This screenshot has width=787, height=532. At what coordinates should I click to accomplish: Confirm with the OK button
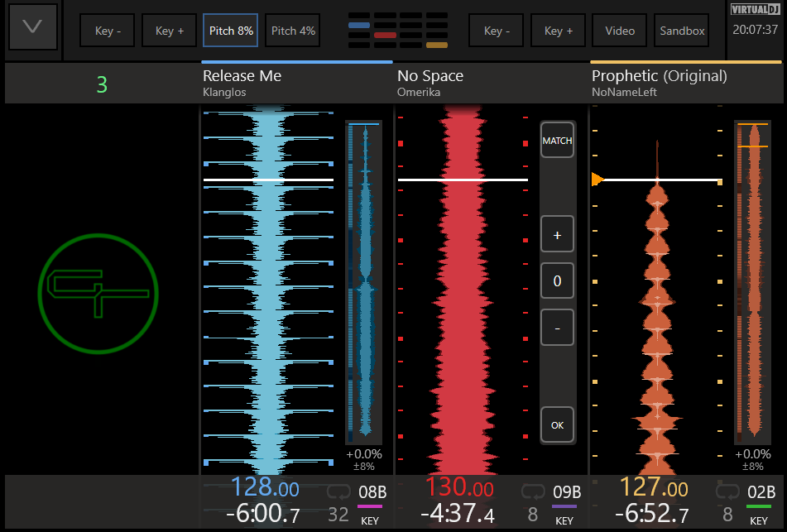557,425
